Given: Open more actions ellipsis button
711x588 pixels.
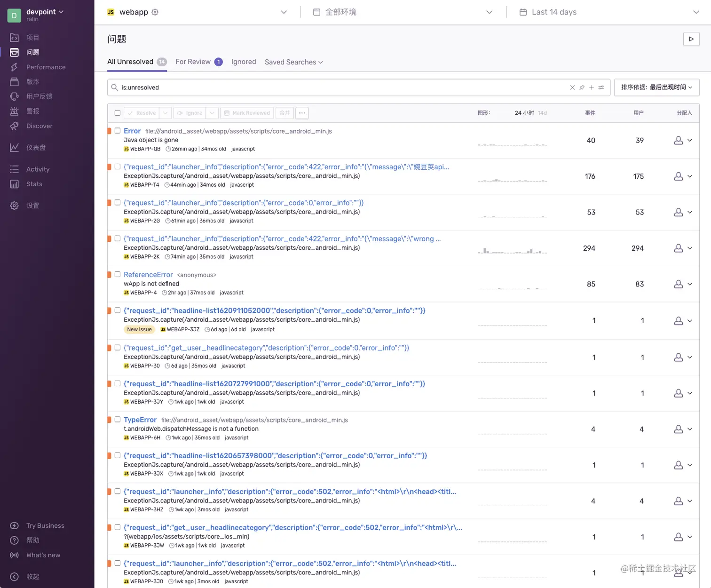Looking at the screenshot, I should point(302,113).
